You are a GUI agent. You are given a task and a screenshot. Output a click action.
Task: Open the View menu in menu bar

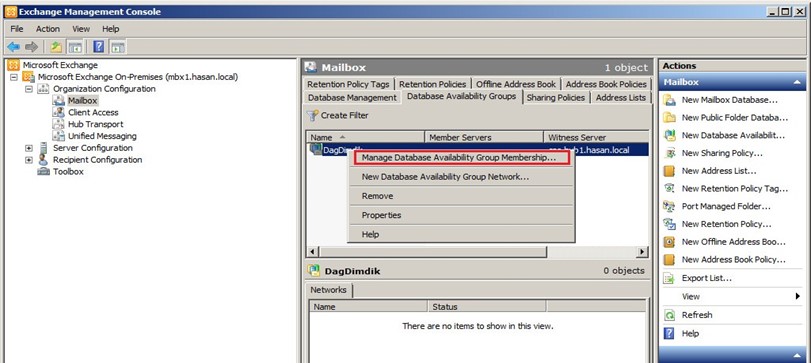point(81,29)
